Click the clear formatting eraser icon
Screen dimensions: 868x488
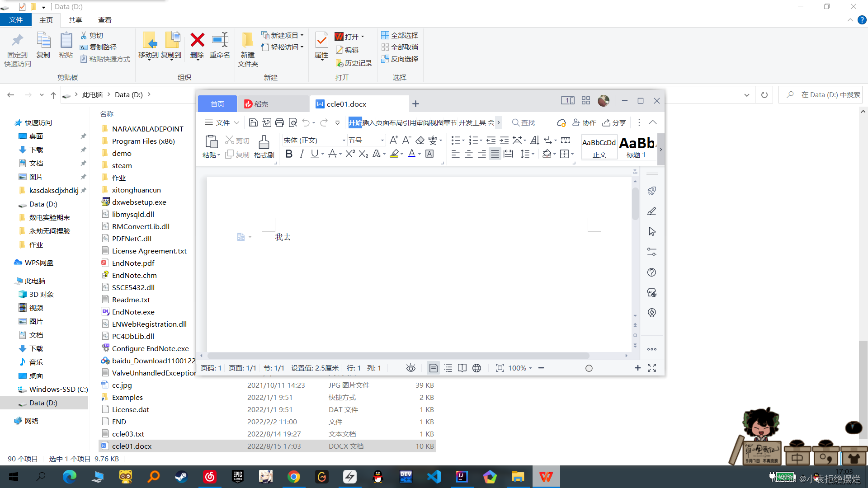click(x=420, y=141)
